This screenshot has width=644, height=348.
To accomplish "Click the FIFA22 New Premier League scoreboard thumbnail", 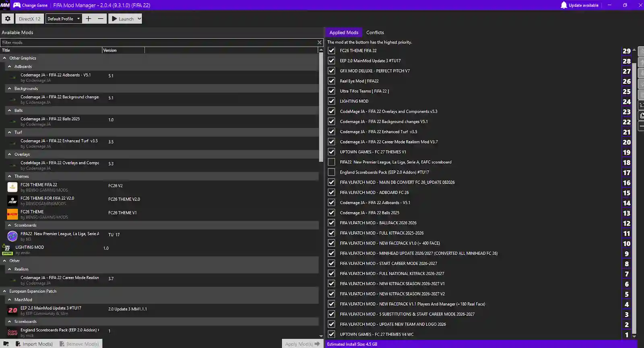I will [12, 236].
